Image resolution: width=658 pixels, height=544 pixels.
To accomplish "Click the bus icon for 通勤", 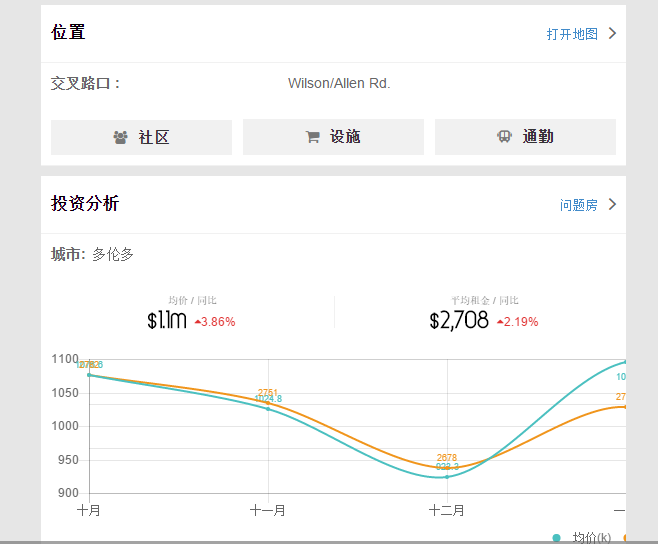I will click(504, 137).
